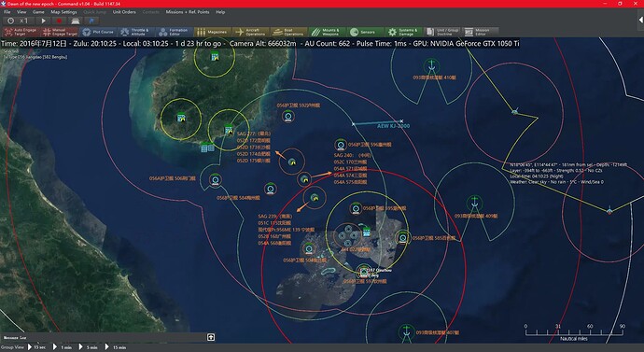Open the Missions + Ref. Points menu
644x352 pixels.
point(188,12)
